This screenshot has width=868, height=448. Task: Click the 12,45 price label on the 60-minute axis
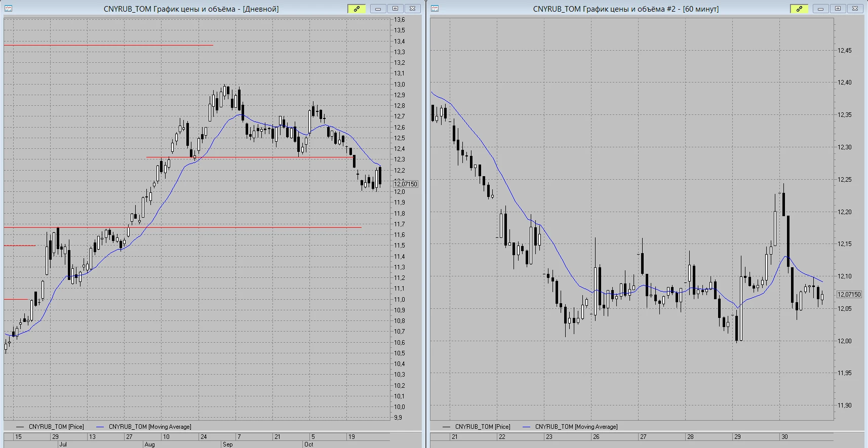(845, 51)
